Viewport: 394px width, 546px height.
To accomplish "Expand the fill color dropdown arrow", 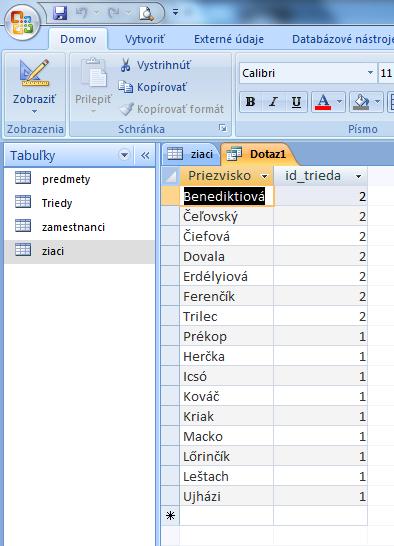I will coord(378,102).
